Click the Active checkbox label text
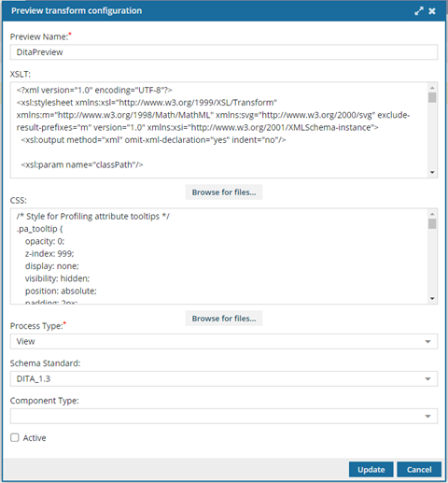This screenshot has width=448, height=483. click(x=35, y=438)
